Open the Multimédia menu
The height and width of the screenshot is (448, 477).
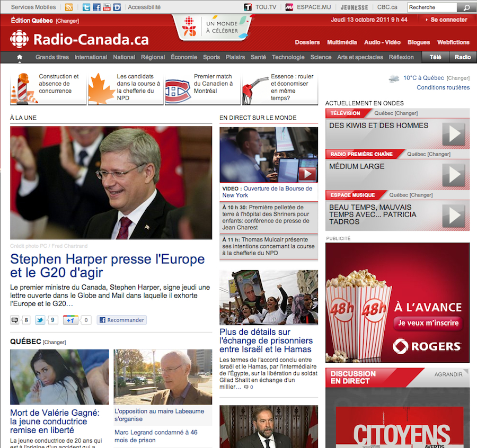[342, 42]
